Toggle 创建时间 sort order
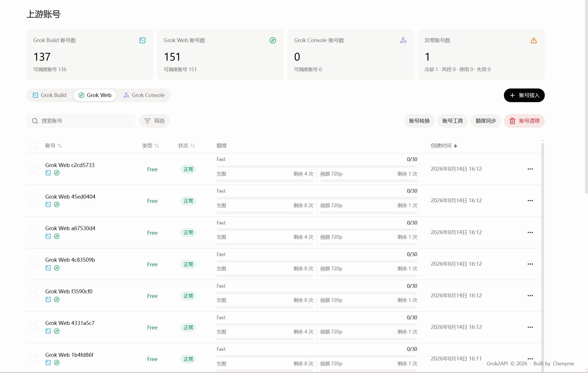Viewport: 588px width, 373px height. pyautogui.click(x=444, y=146)
